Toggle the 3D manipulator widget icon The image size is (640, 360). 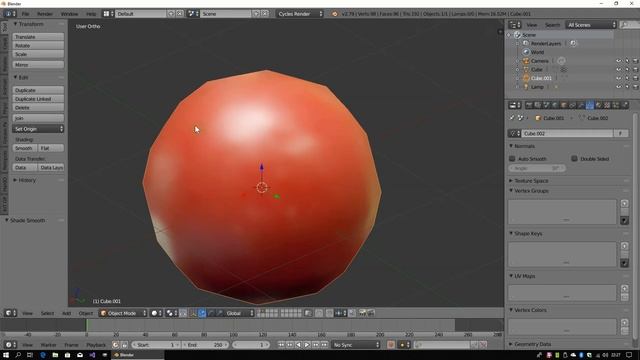click(x=193, y=313)
